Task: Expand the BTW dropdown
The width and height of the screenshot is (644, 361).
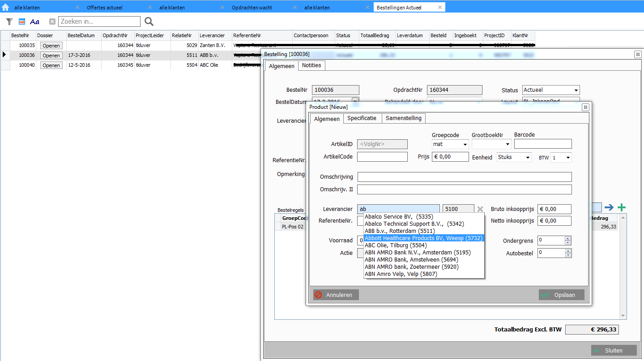Action: 568,158
